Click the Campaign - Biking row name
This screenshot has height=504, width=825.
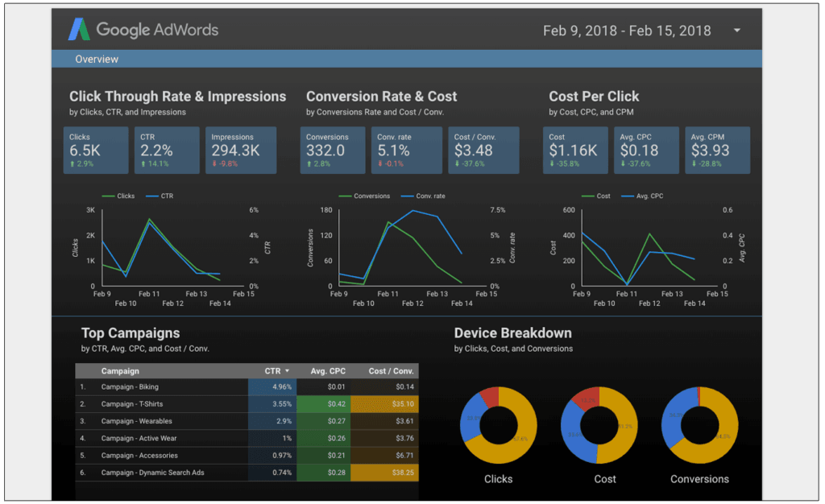coord(130,386)
